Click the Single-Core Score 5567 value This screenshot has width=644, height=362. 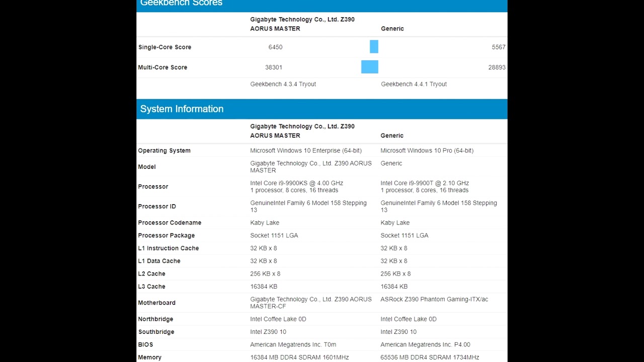coord(499,47)
